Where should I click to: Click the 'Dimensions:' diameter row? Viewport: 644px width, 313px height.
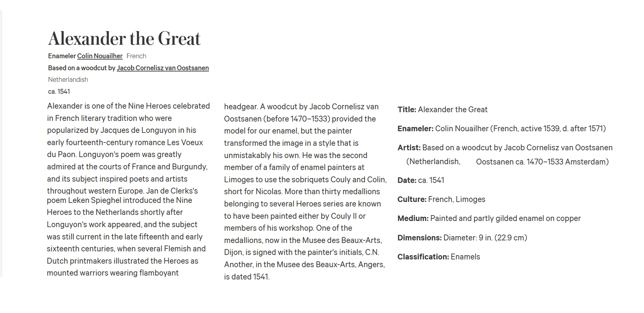(x=462, y=238)
